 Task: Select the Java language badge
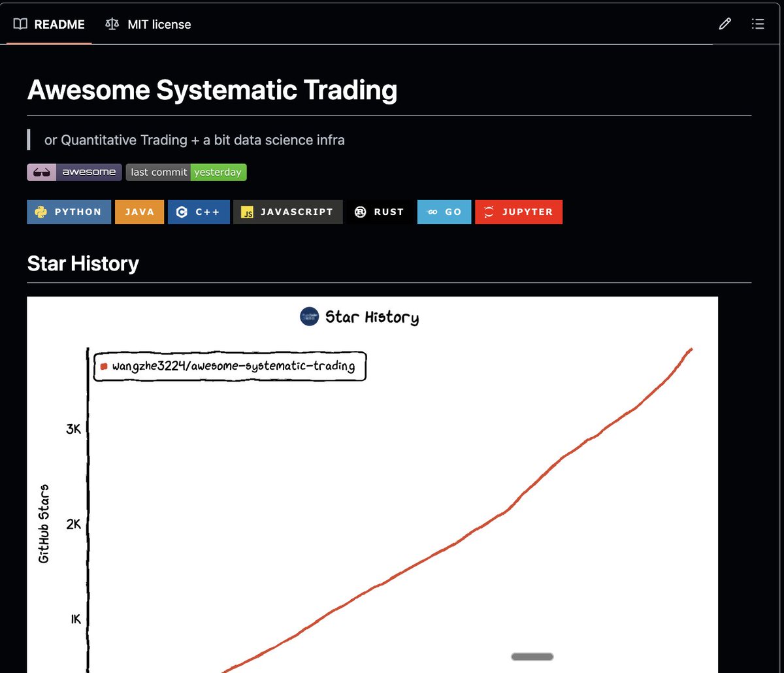(140, 212)
